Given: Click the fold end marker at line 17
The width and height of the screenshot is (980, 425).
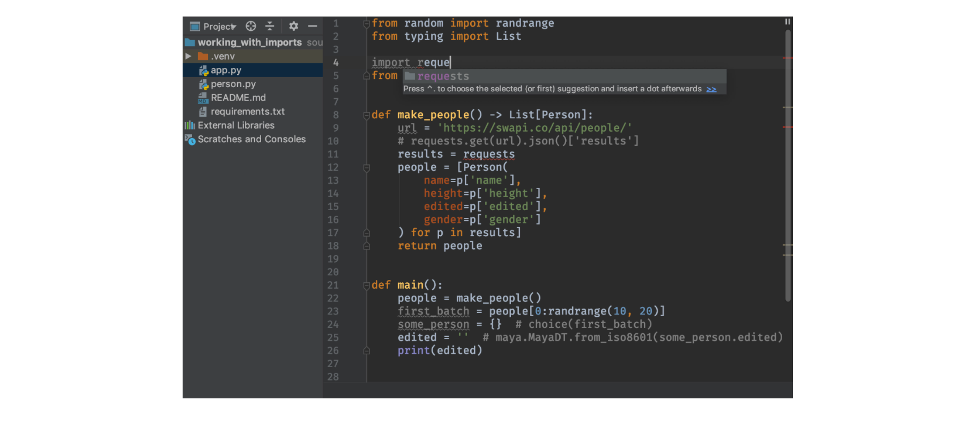Looking at the screenshot, I should [367, 233].
